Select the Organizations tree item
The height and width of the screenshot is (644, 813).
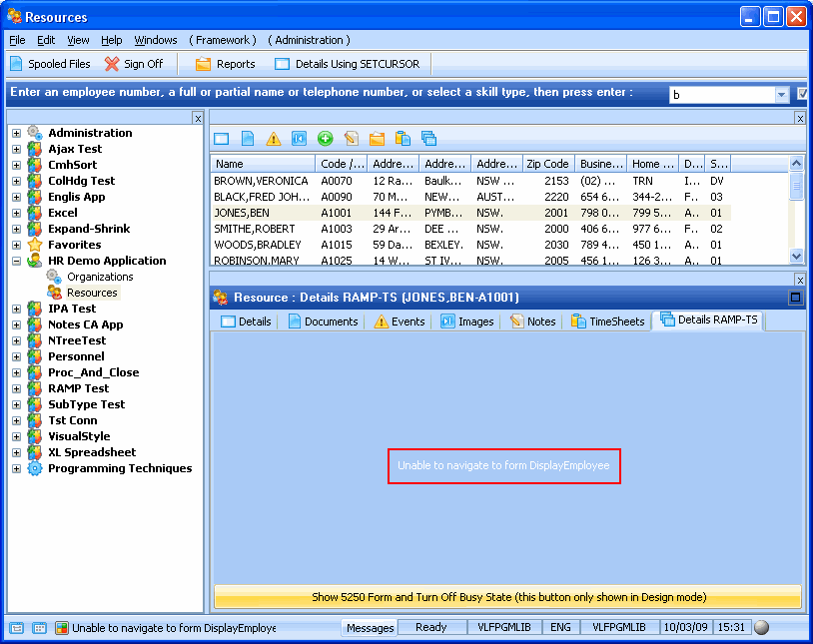(100, 277)
